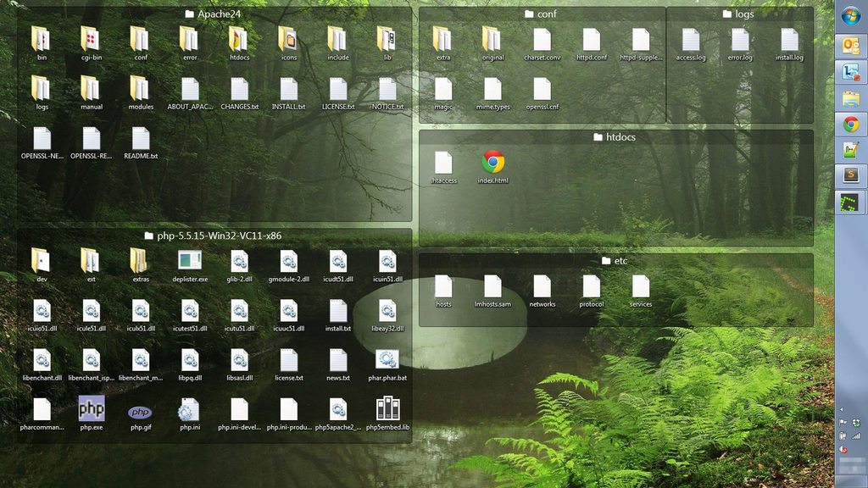This screenshot has width=868, height=488.
Task: Select the include folder icon
Action: [x=337, y=44]
